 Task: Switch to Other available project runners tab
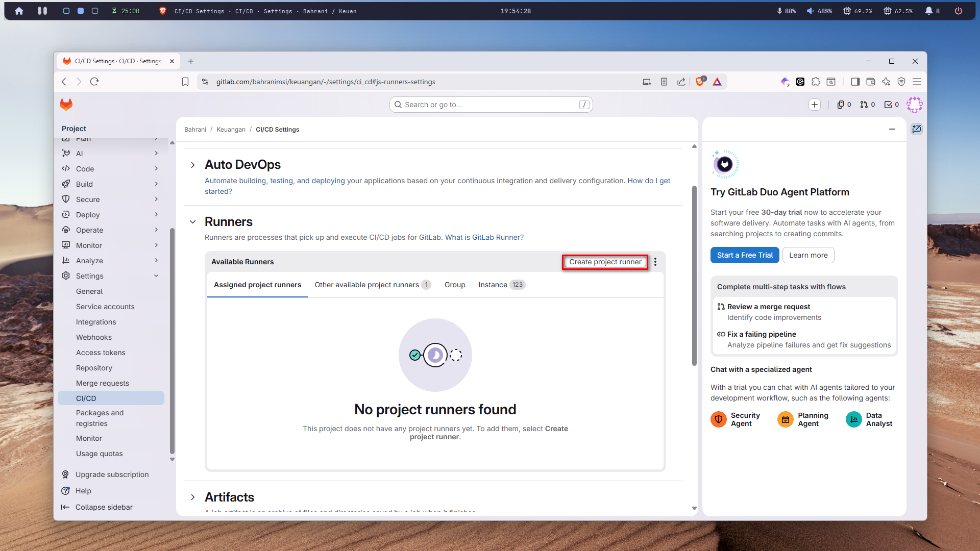(373, 285)
